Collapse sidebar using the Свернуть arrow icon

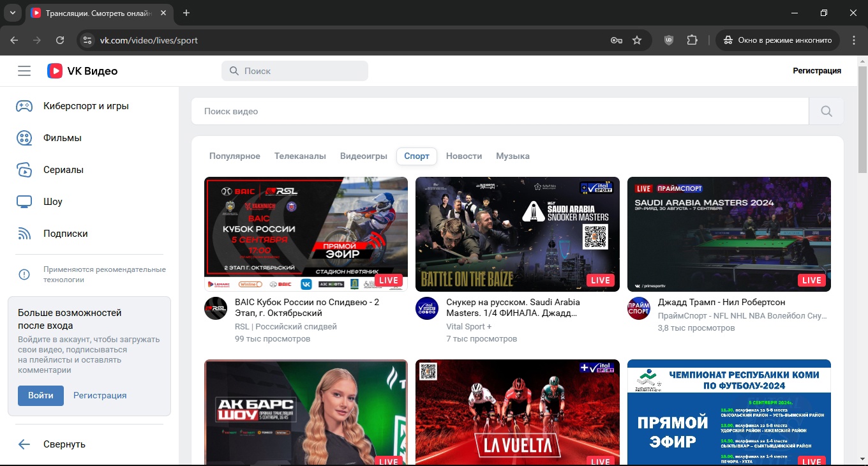click(x=24, y=444)
